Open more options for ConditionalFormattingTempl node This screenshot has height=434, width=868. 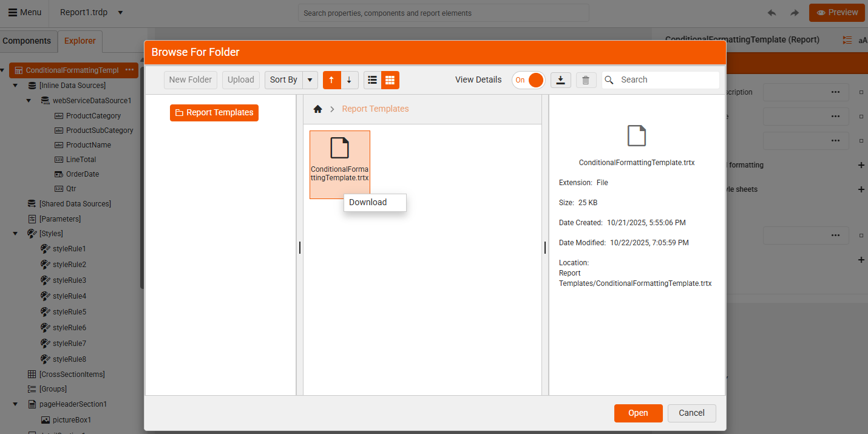[x=129, y=70]
